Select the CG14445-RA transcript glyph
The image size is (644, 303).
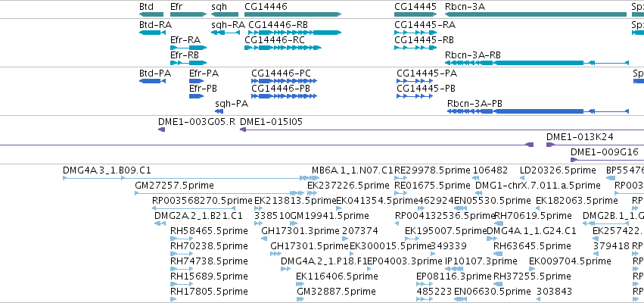click(x=415, y=32)
